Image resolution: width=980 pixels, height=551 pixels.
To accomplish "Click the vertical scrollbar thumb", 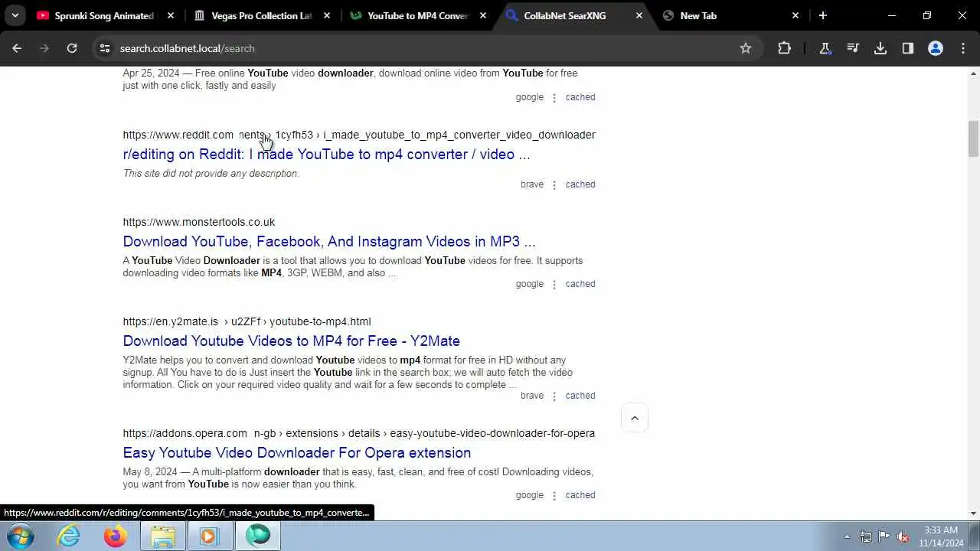I will (974, 139).
